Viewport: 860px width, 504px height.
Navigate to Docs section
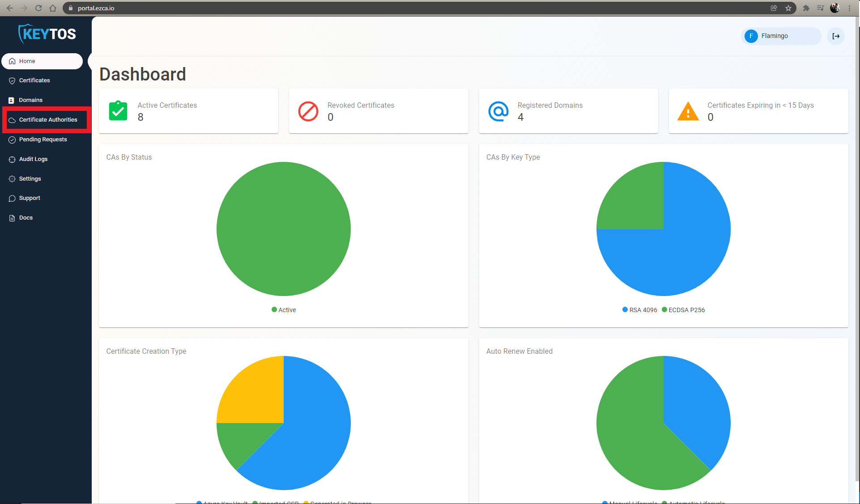coord(26,217)
